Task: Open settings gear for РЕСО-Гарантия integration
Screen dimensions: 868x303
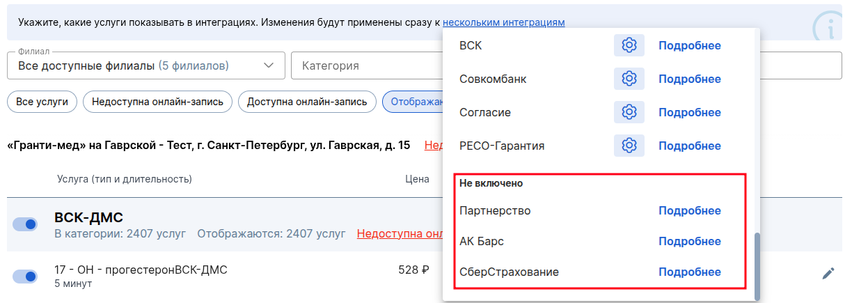Action: 629,146
